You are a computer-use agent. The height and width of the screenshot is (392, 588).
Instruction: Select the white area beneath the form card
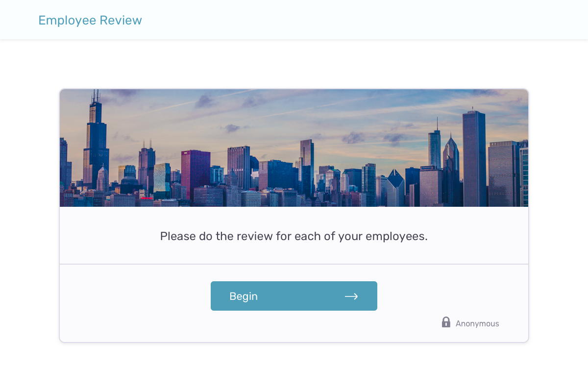294,367
